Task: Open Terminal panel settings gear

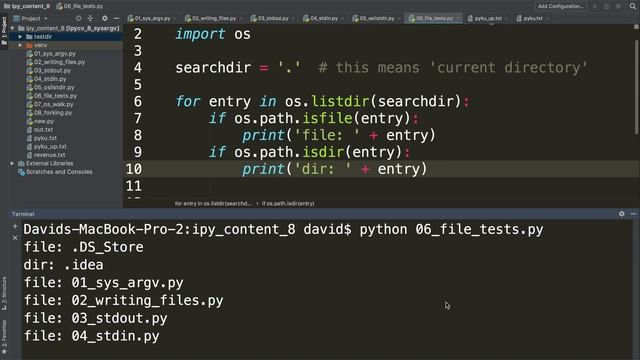Action: (x=622, y=213)
